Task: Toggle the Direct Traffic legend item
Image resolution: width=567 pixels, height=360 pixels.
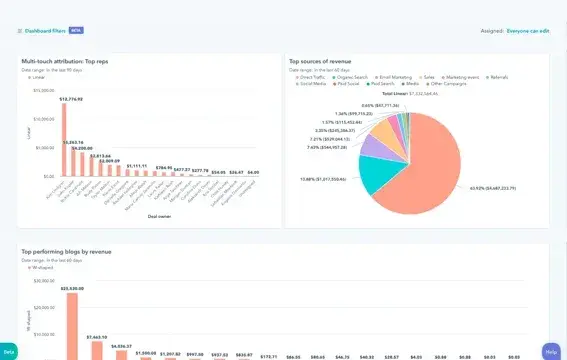Action: (311, 77)
